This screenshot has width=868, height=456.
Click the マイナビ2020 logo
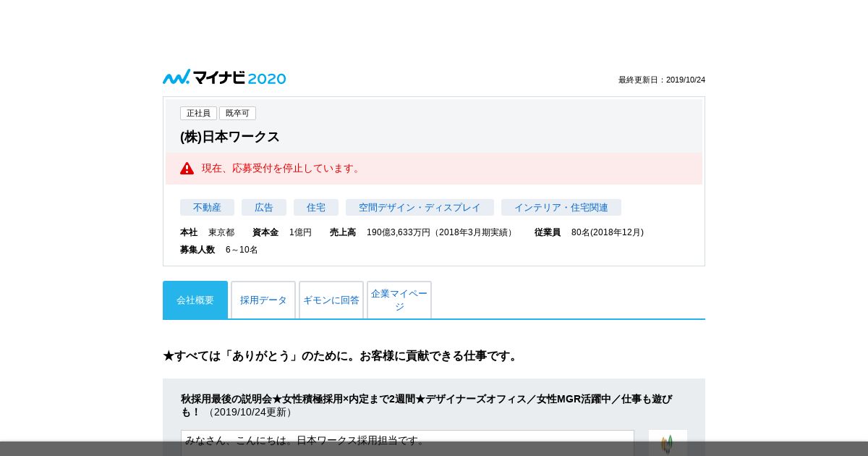click(224, 77)
